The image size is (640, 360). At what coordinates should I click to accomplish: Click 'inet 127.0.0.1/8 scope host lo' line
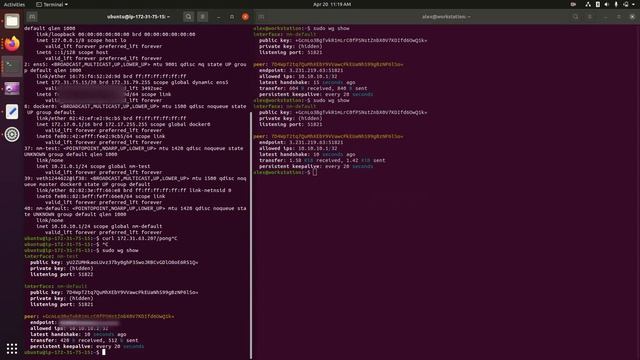[81, 40]
